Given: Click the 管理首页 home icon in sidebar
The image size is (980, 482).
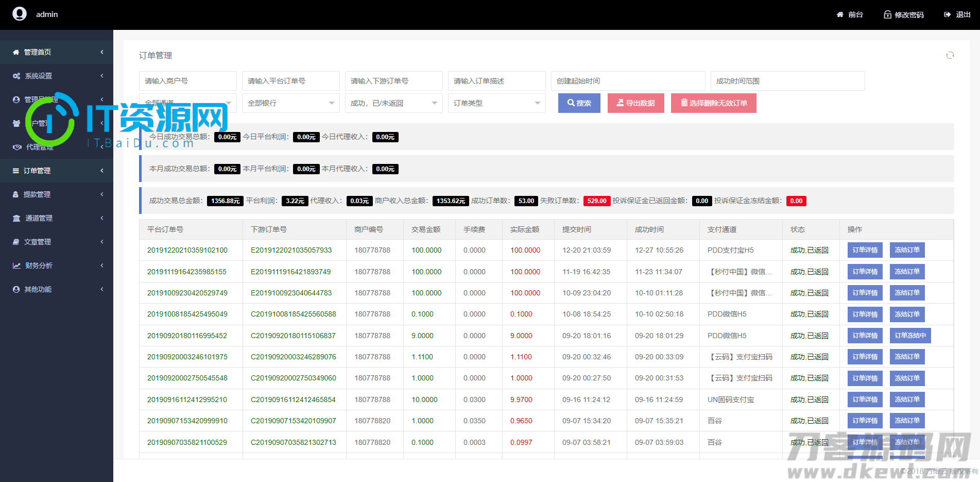Looking at the screenshot, I should pos(16,52).
